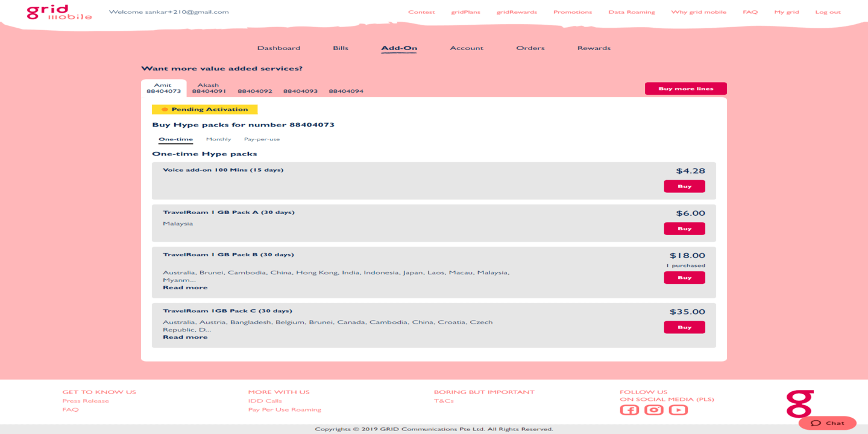
Task: Open the T&Cs footer link
Action: tap(444, 401)
